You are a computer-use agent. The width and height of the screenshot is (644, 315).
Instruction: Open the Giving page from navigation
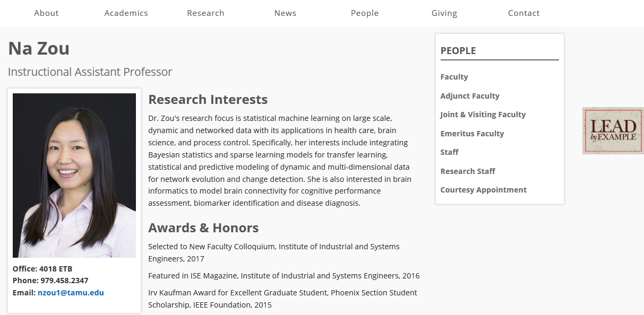point(444,13)
